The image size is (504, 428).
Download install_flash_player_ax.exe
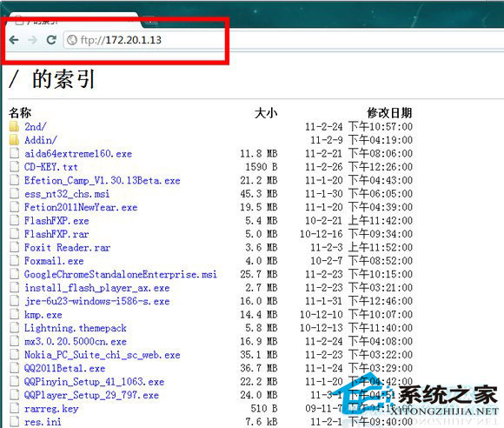(97, 288)
